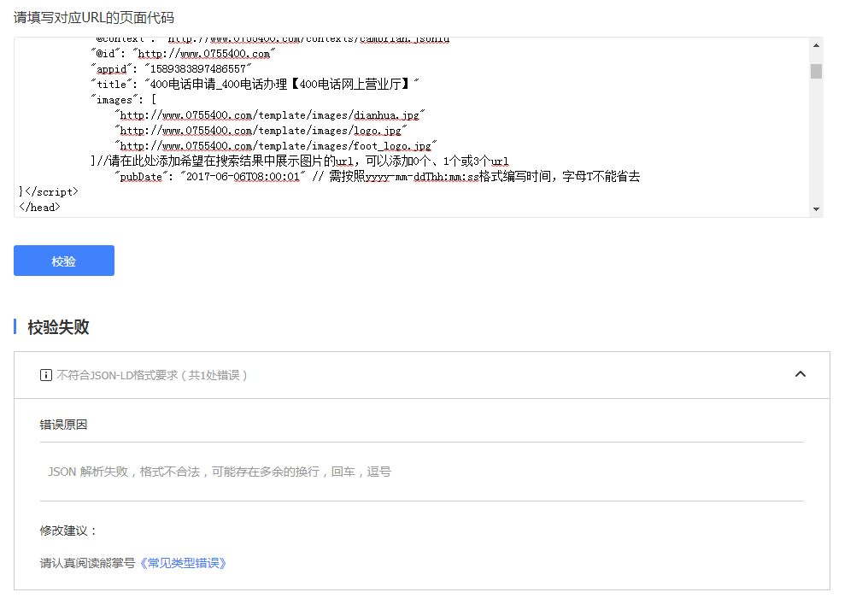Image resolution: width=868 pixels, height=598 pixels.
Task: Click the logo.jpg image URL line
Action: click(x=261, y=131)
